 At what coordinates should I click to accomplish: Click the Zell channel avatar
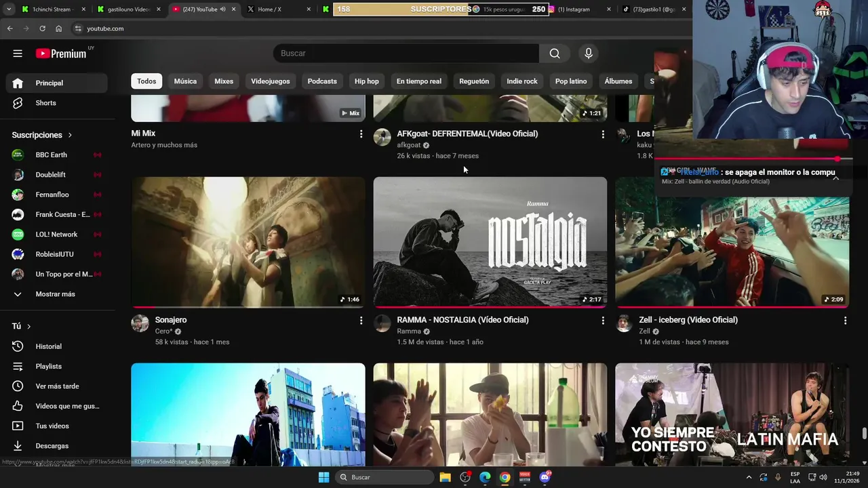pyautogui.click(x=624, y=323)
